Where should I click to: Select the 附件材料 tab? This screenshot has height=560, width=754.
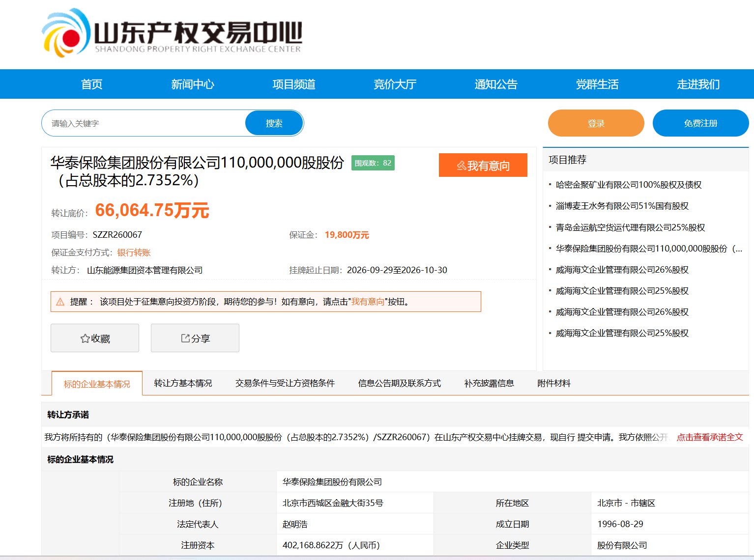[554, 383]
